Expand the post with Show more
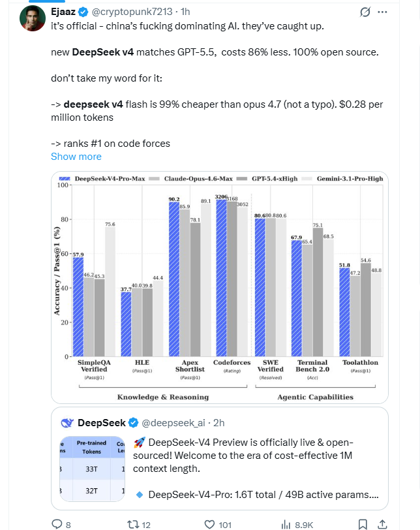Screen dimensions: 420x530 [x=76, y=157]
